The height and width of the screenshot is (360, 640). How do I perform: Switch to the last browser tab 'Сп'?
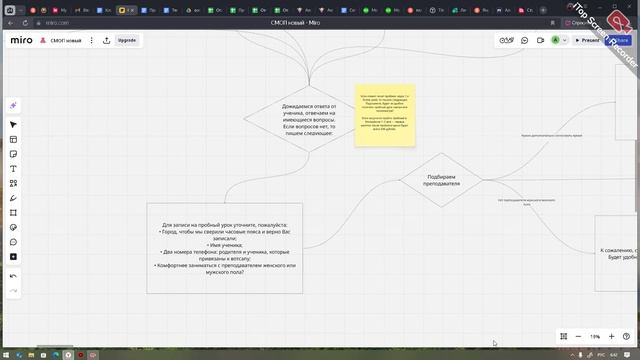click(526, 10)
